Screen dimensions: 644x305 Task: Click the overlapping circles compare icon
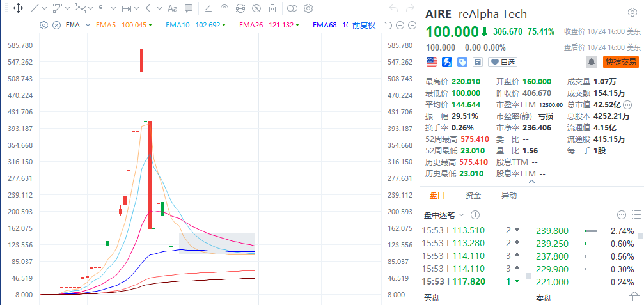292,8
